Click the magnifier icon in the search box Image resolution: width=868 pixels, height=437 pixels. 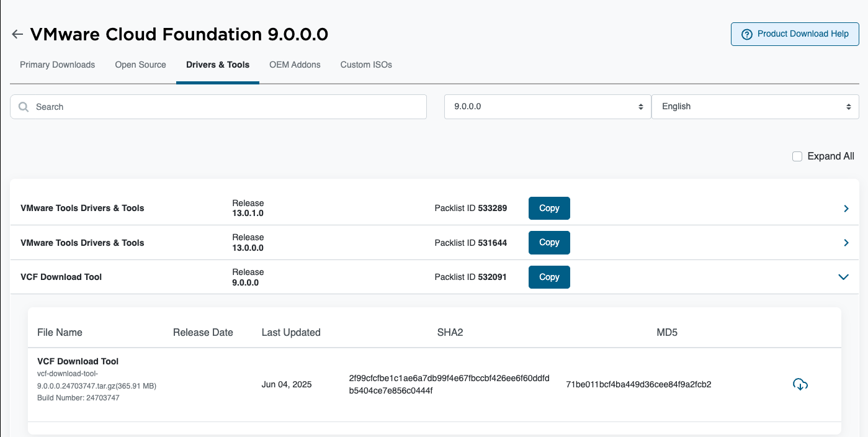(x=24, y=107)
